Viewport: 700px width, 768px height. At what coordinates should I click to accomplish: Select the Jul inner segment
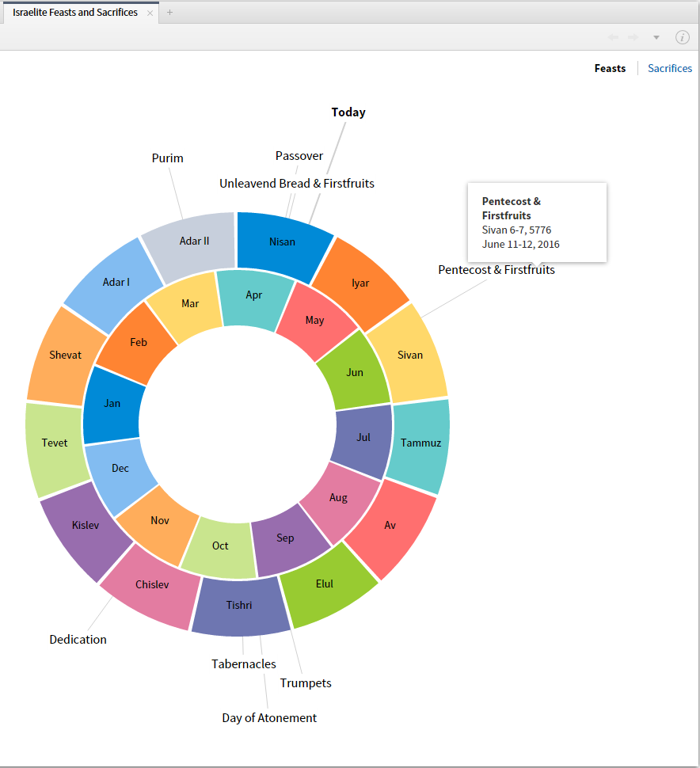click(363, 437)
